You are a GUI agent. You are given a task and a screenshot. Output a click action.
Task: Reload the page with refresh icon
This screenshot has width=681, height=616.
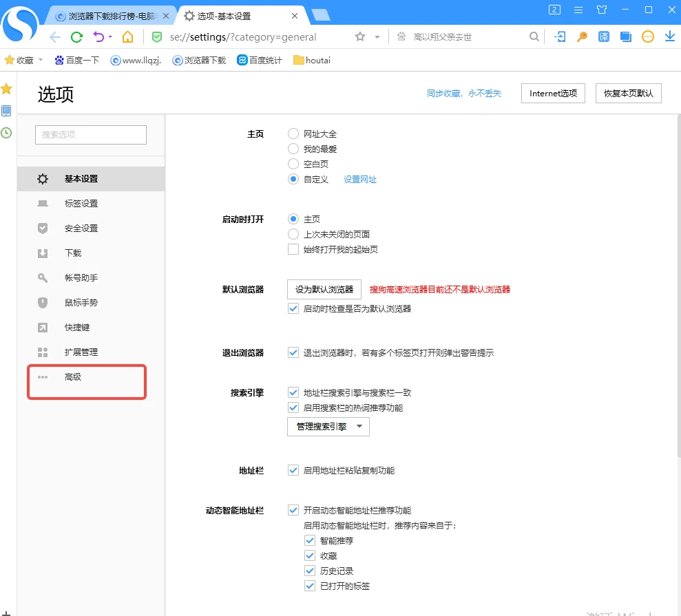pos(77,37)
